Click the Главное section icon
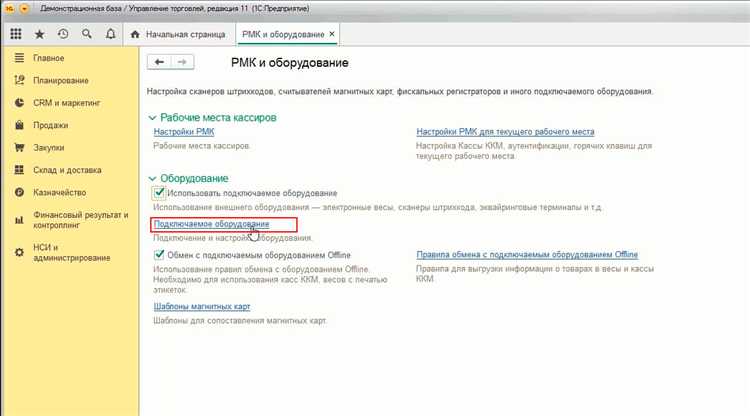 pyautogui.click(x=19, y=58)
